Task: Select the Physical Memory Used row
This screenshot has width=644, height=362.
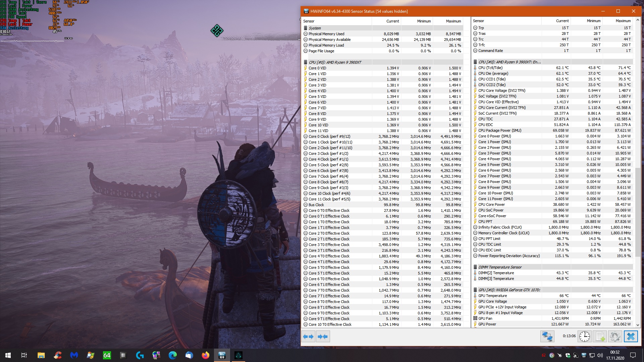Action: tap(326, 34)
